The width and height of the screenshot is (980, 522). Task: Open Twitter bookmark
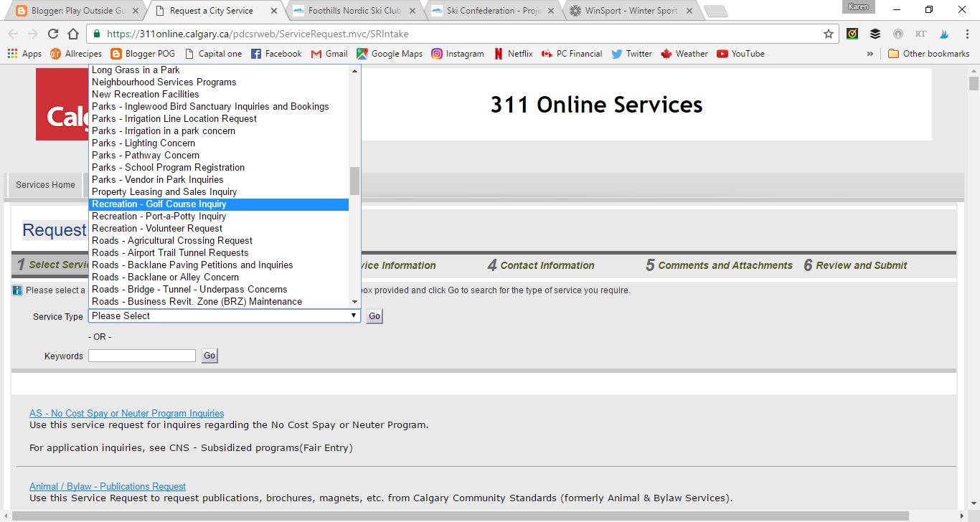point(631,54)
